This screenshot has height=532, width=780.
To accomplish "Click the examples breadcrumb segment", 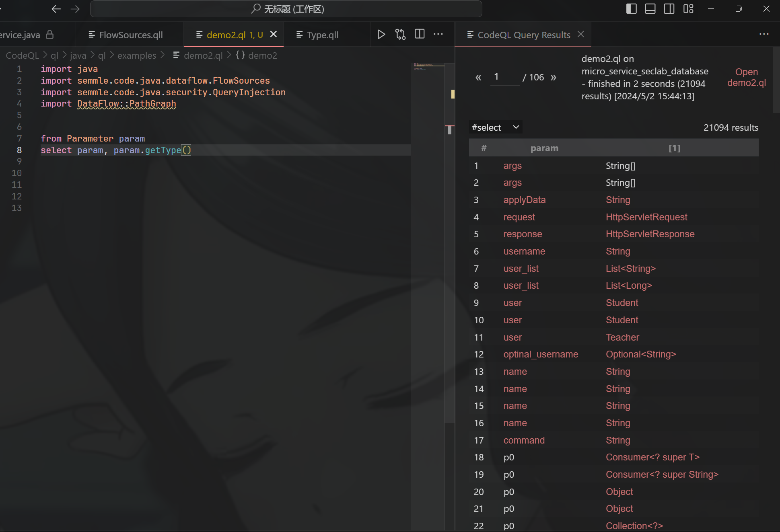I will pos(136,55).
